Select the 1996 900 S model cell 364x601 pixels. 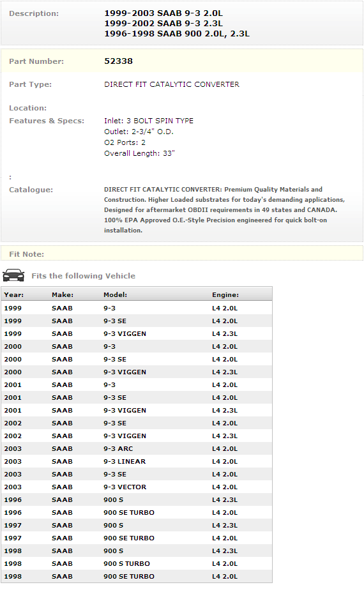pyautogui.click(x=114, y=500)
